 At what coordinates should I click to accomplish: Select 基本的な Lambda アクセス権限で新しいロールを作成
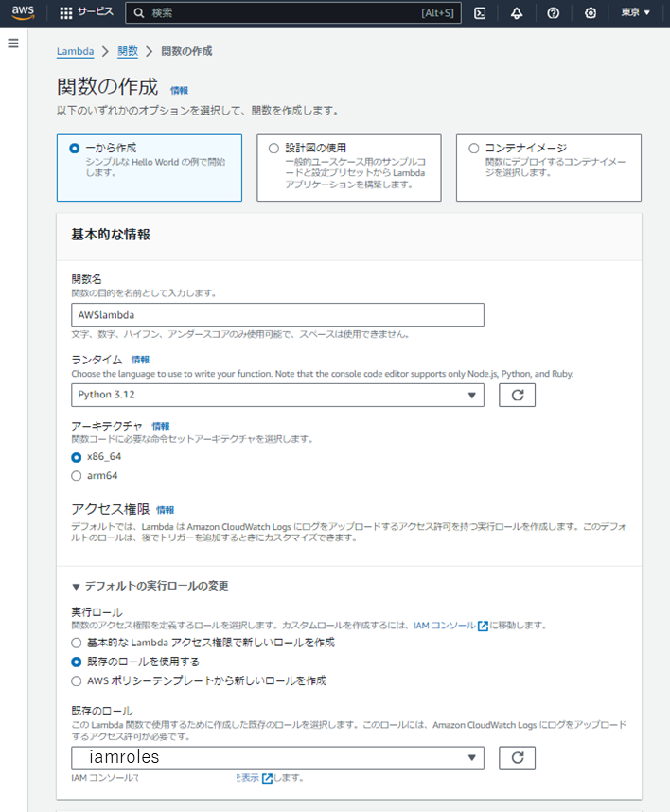76,644
